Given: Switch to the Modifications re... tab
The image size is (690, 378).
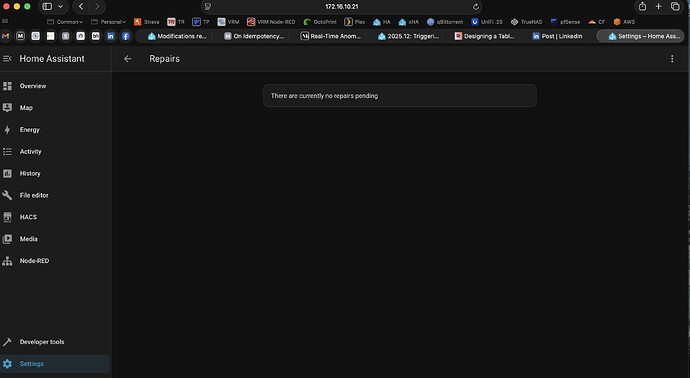Looking at the screenshot, I should 177,36.
